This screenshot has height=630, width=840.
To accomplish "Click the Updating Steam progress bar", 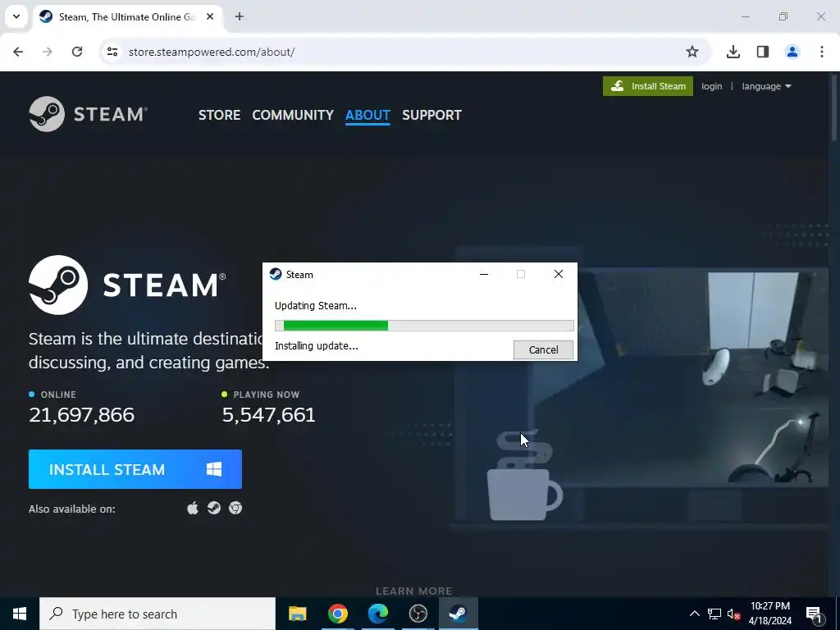I will click(x=424, y=326).
